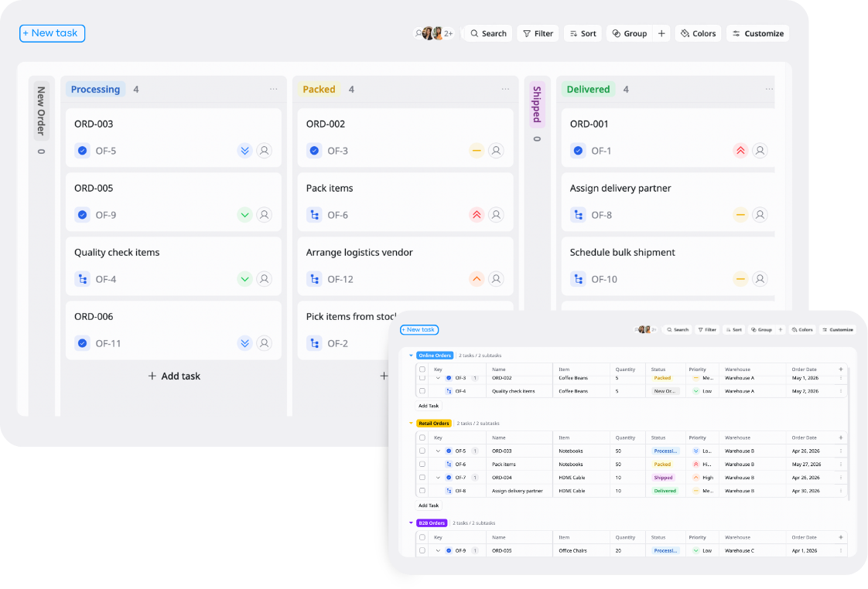Collapse the B2B Orders group in table view
The width and height of the screenshot is (868, 589).
coord(411,523)
